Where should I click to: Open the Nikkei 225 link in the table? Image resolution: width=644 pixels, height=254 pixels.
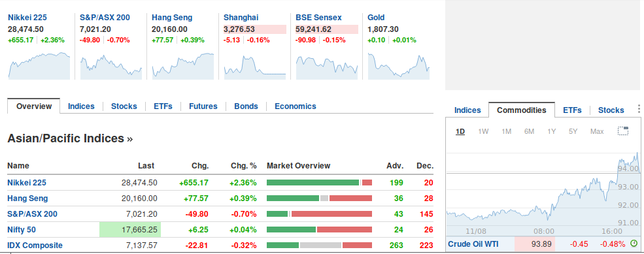tap(27, 183)
